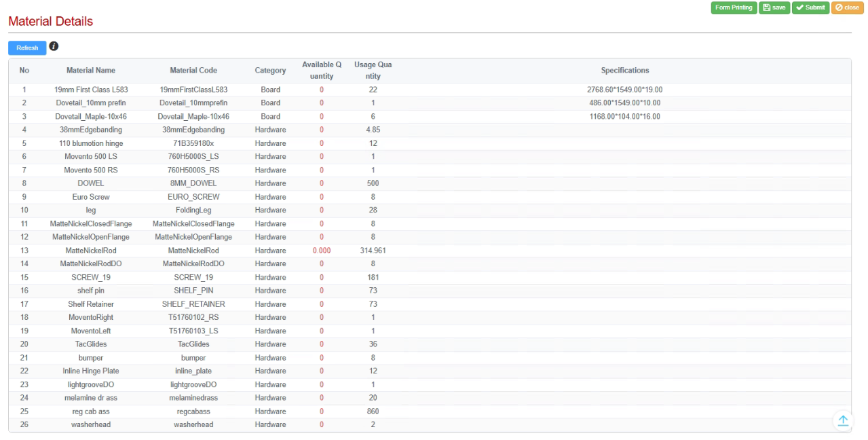The height and width of the screenshot is (440, 868).
Task: Click the Refresh button
Action: click(x=27, y=48)
